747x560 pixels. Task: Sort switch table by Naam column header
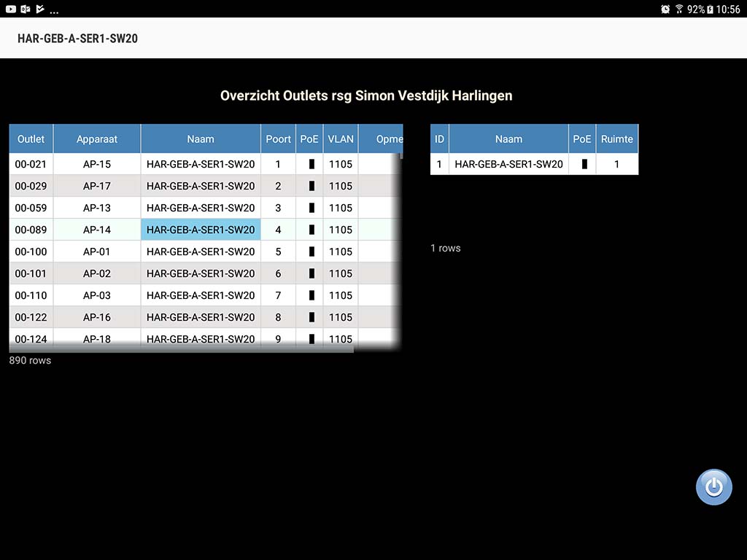point(508,139)
